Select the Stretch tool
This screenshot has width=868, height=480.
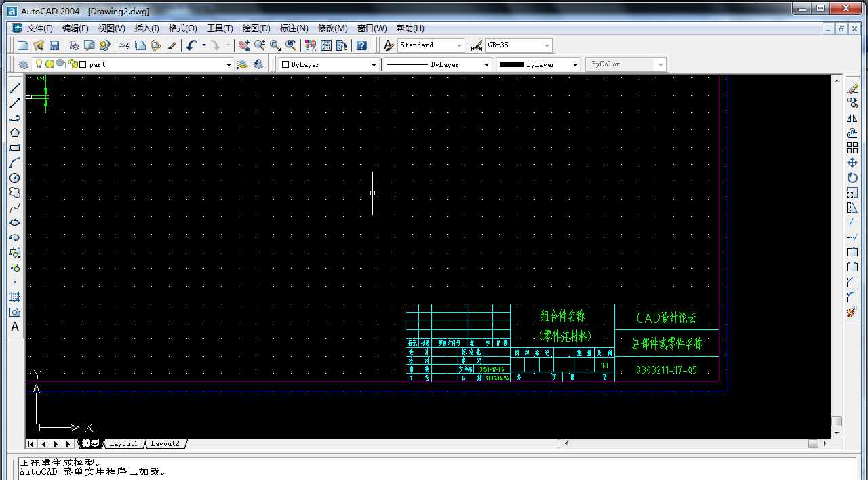point(852,207)
